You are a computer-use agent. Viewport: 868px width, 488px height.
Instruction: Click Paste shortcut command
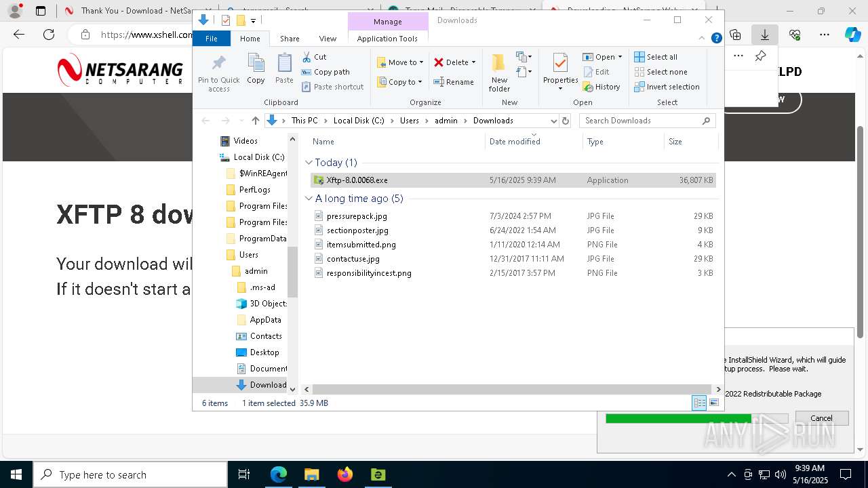[x=332, y=87]
